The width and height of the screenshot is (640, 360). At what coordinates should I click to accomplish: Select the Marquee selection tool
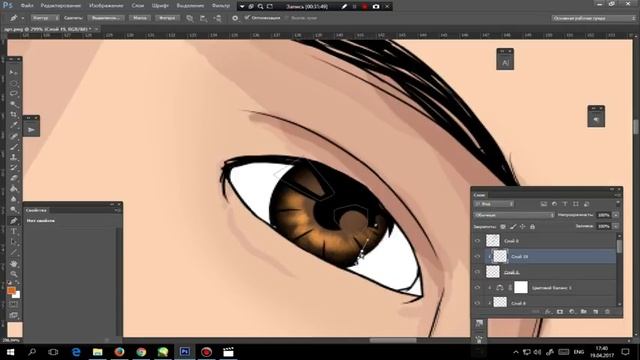pos(13,83)
